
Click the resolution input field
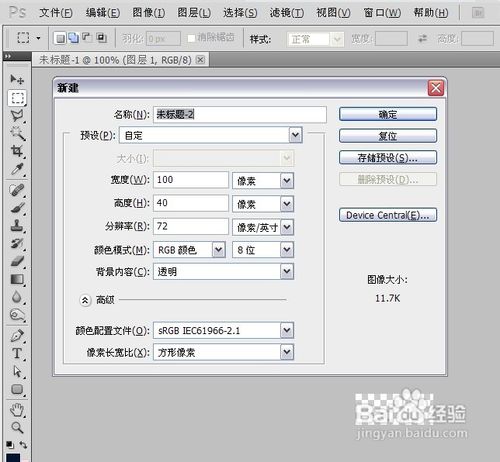pyautogui.click(x=191, y=227)
